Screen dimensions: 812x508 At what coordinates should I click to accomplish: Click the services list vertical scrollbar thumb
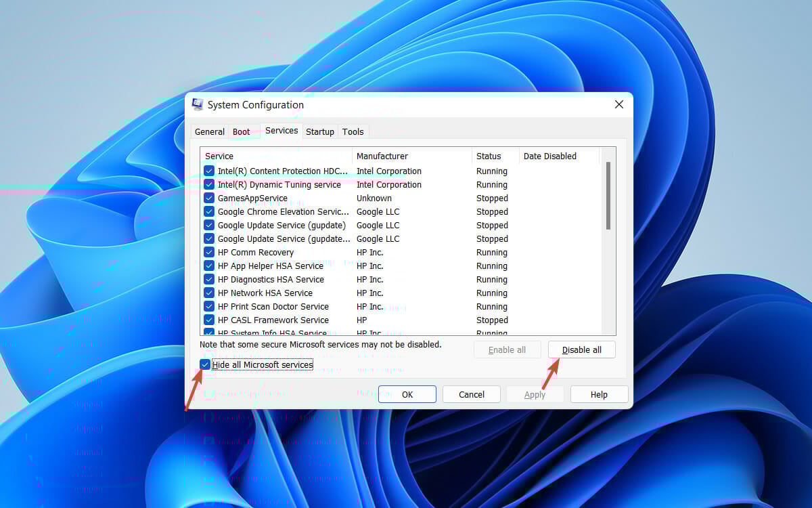(608, 196)
